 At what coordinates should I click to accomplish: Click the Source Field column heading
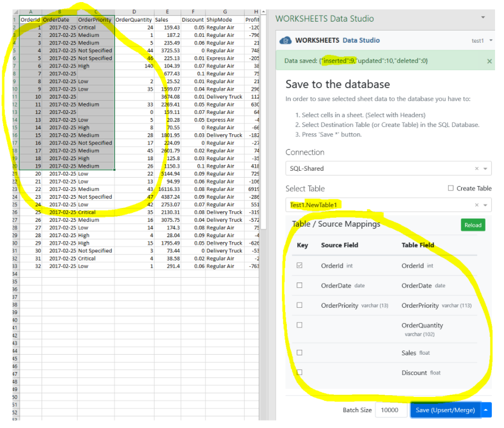point(340,245)
